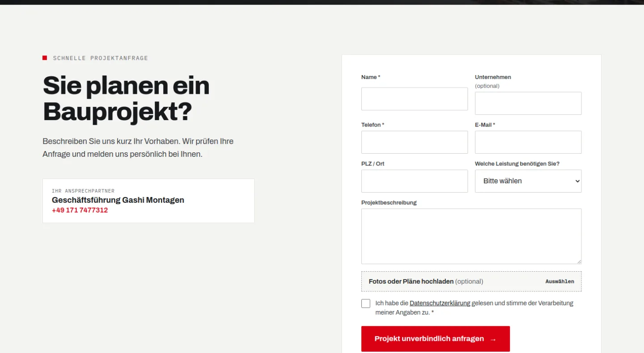The height and width of the screenshot is (353, 644).
Task: Submit with Projekt unverbindlich anfragen
Action: tap(436, 339)
